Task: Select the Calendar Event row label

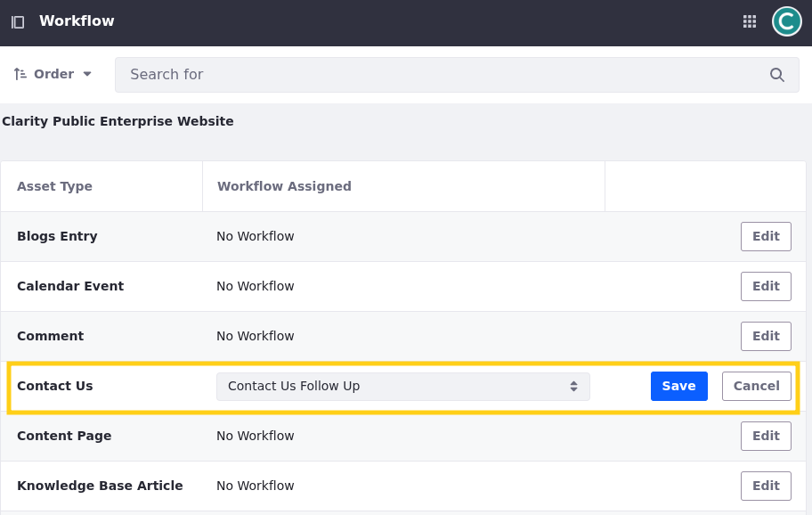Action: (x=70, y=286)
